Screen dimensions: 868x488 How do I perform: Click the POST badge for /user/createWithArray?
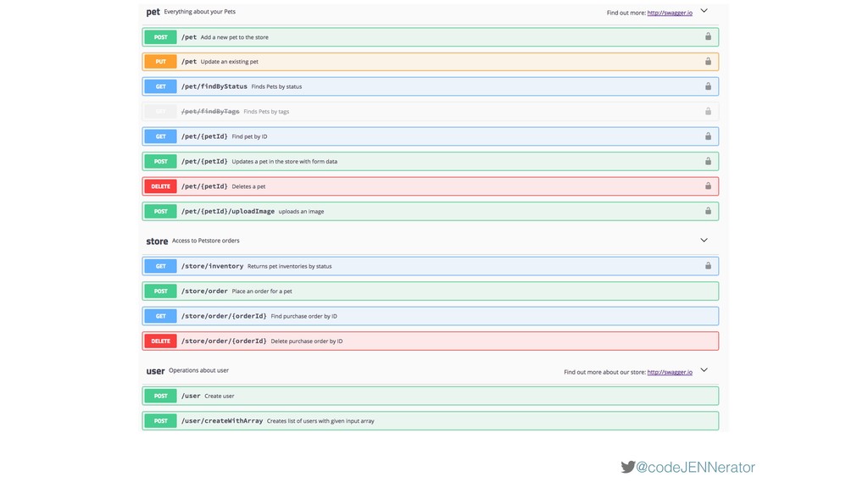[160, 420]
